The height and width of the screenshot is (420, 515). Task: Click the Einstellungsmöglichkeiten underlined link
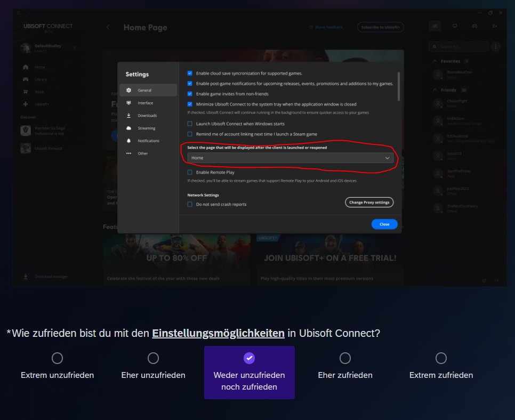click(218, 333)
